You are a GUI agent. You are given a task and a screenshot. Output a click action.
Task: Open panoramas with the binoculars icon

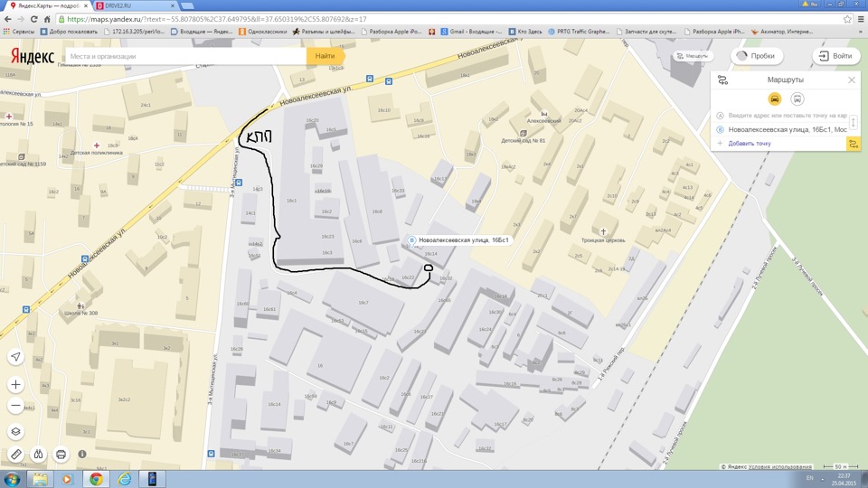pos(38,455)
